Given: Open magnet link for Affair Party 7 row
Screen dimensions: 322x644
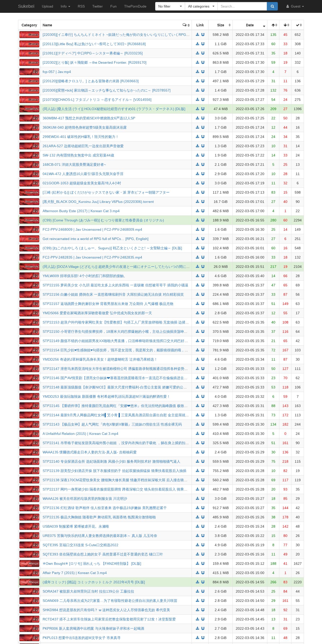Looking at the screenshot, I should (x=203, y=573).
